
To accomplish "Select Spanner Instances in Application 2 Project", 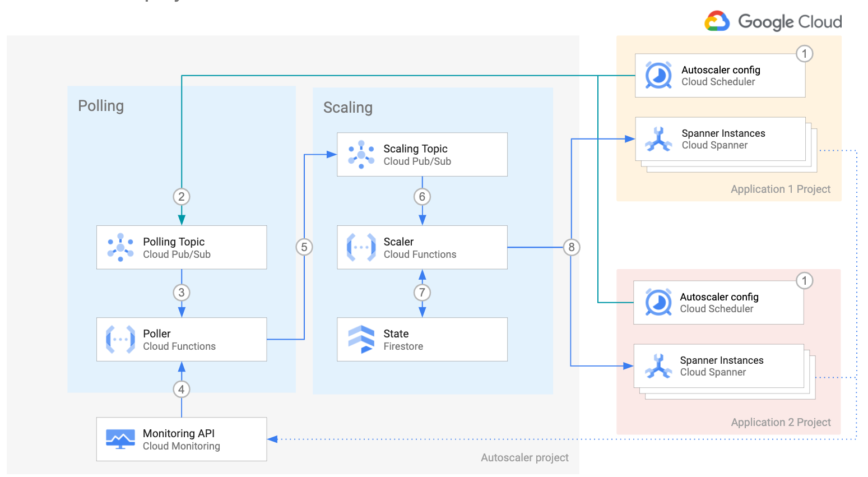I will [x=722, y=360].
